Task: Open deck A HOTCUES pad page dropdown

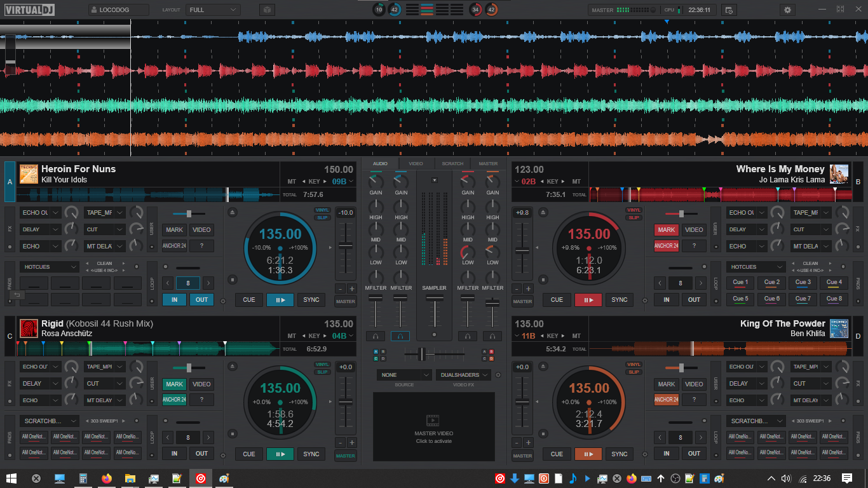Action: 49,267
